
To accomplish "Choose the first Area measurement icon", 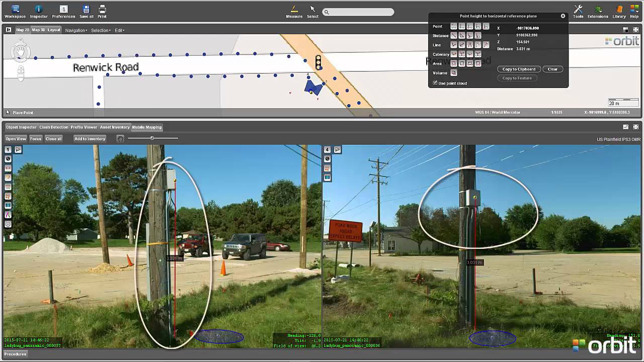I will click(454, 63).
